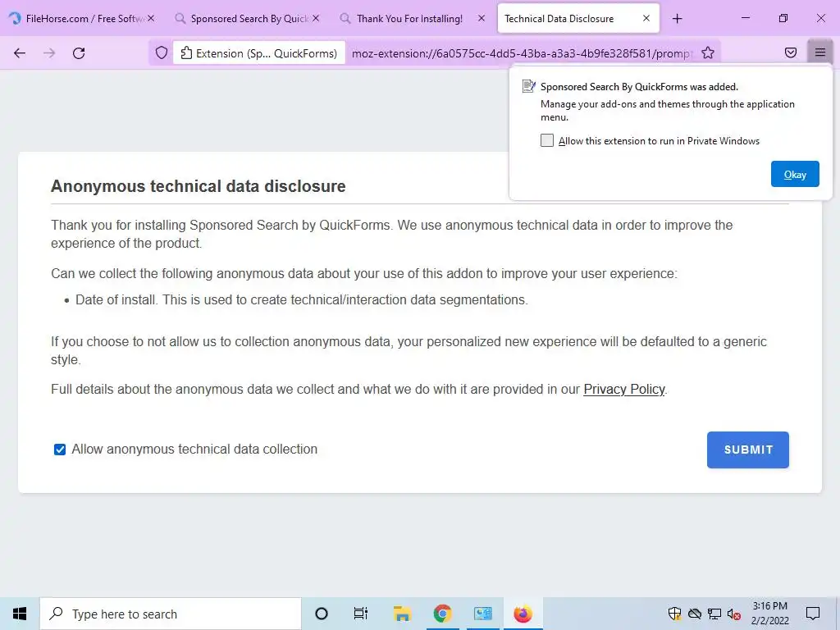The width and height of the screenshot is (840, 630).
Task: Click the Firefox taskbar icon
Action: [x=523, y=614]
